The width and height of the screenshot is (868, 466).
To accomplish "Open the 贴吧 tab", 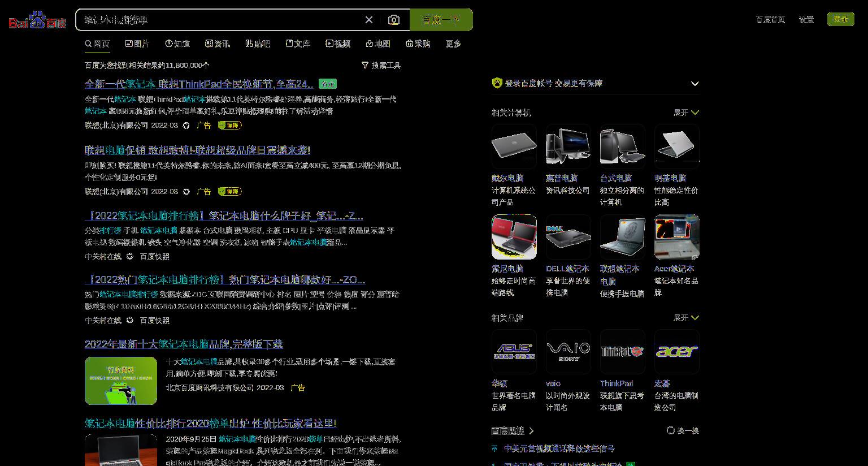I will tap(258, 44).
